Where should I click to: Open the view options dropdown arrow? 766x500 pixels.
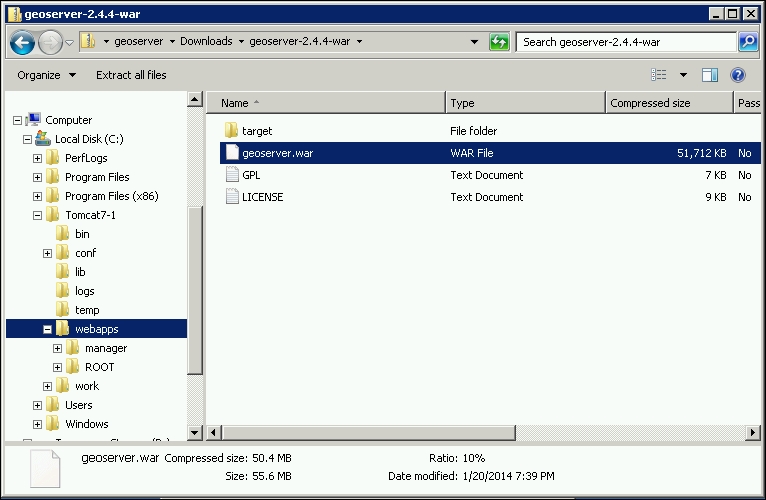[683, 75]
